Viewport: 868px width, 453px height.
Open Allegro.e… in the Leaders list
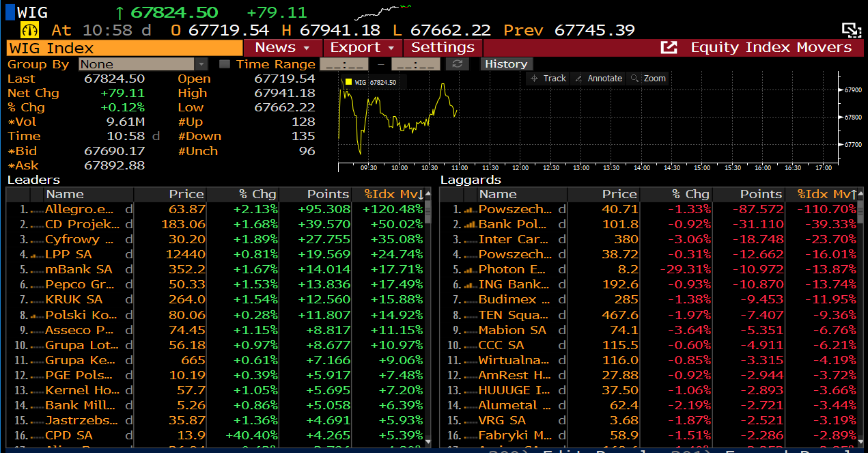79,209
